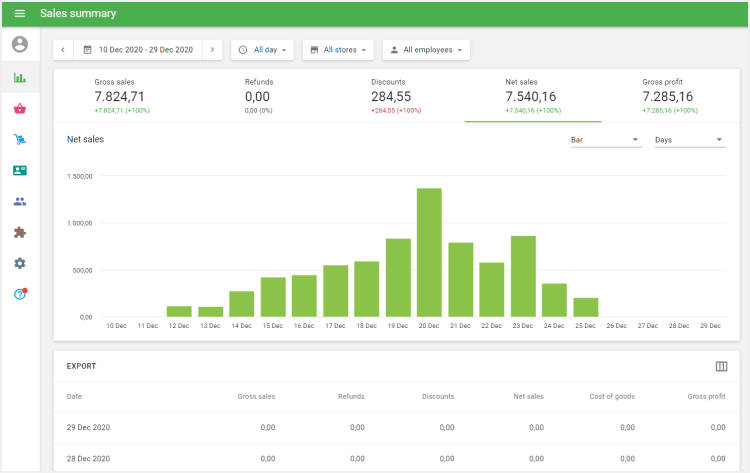
Task: Open the user account profile icon
Action: 20,45
